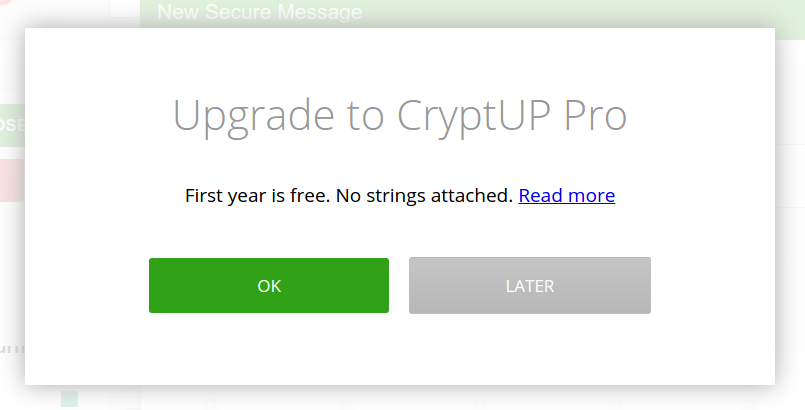Click the blank gap between OK and LATER

pyautogui.click(x=399, y=285)
